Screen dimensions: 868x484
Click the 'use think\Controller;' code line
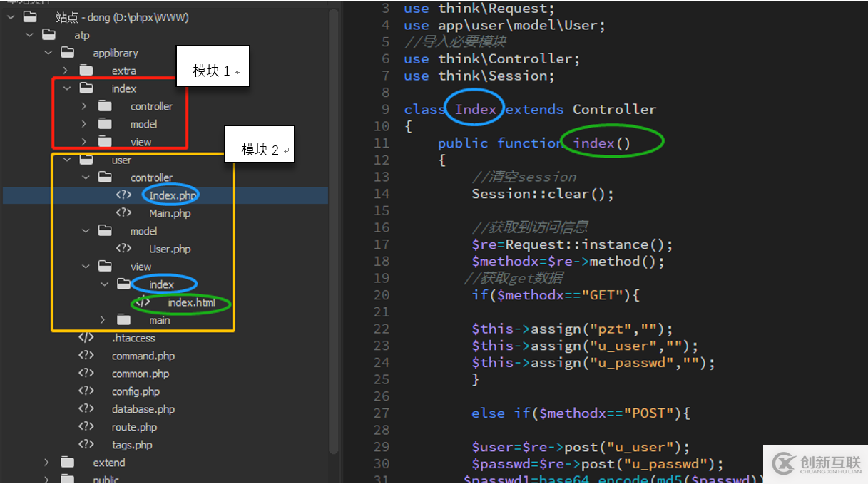pyautogui.click(x=492, y=58)
